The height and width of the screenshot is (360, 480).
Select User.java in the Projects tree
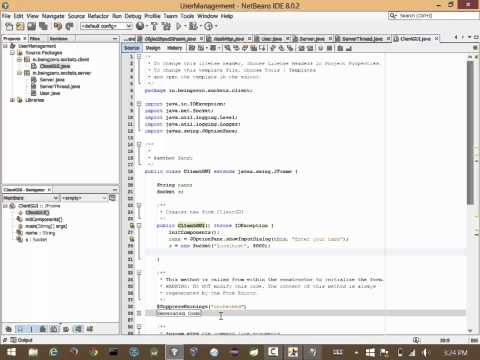[x=50, y=93]
